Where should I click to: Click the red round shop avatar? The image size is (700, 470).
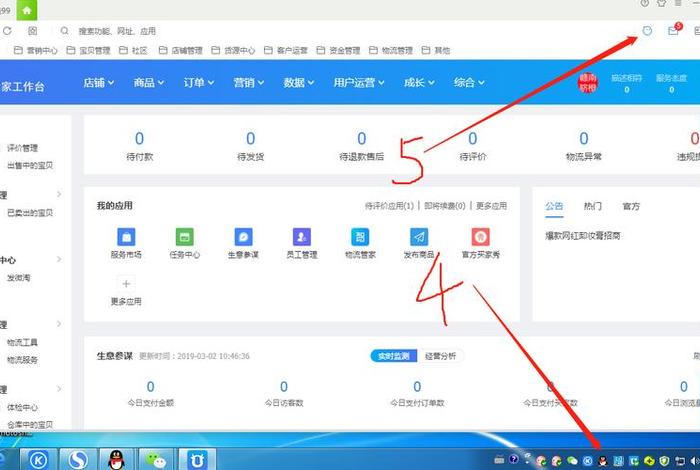click(588, 83)
